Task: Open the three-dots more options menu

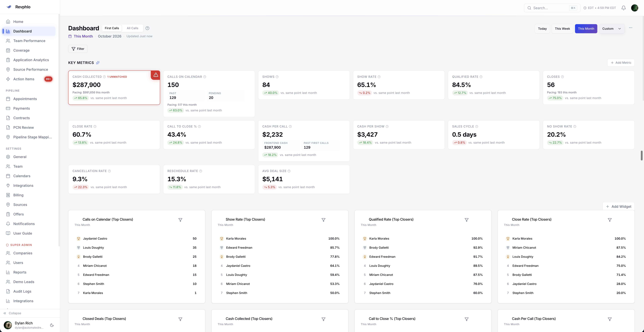Action: [x=631, y=28]
